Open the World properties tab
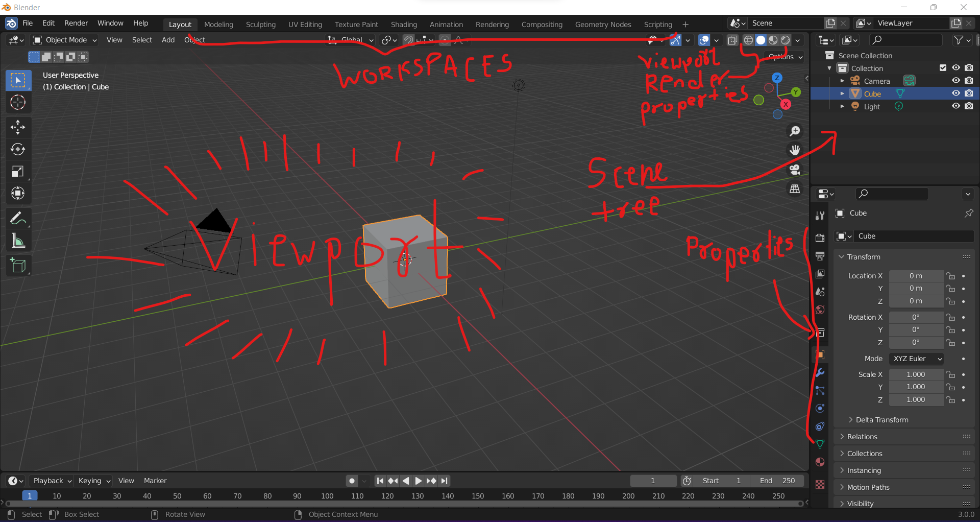This screenshot has height=522, width=980. tap(820, 310)
